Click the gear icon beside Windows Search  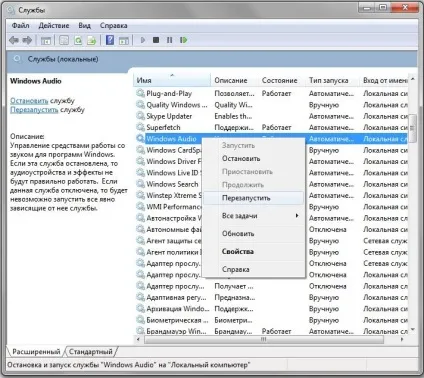coord(140,184)
